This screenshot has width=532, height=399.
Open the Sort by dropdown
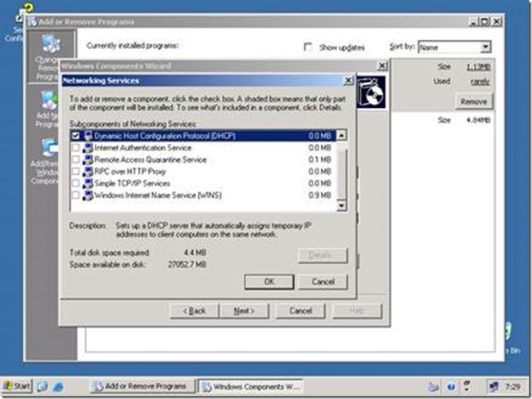coord(485,47)
